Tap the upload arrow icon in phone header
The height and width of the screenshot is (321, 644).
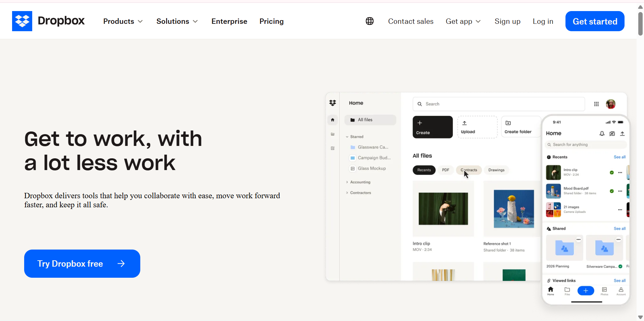tap(622, 133)
